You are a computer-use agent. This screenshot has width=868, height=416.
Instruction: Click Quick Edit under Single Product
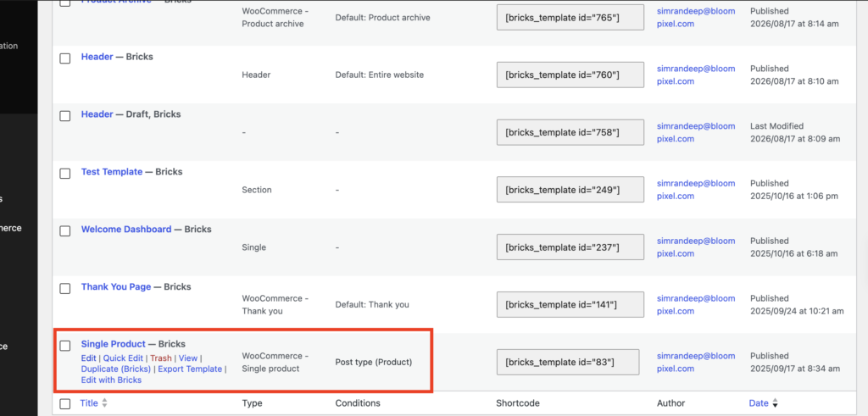(x=123, y=358)
